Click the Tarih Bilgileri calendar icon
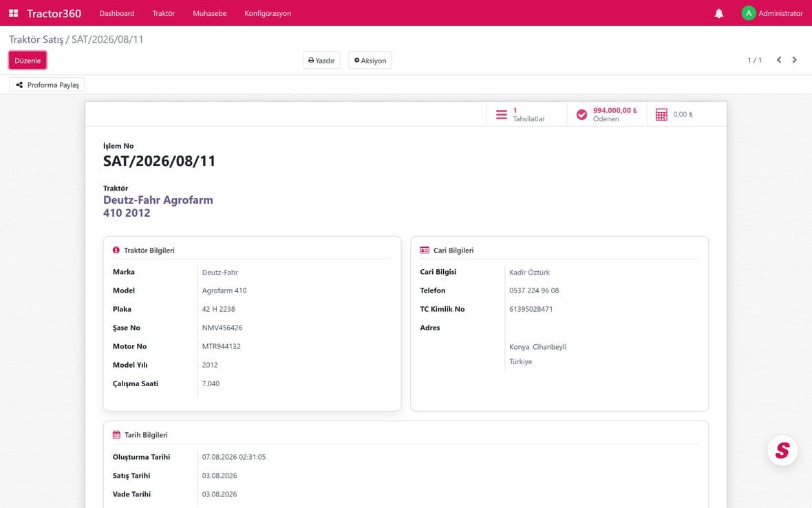The width and height of the screenshot is (812, 508). pos(116,435)
